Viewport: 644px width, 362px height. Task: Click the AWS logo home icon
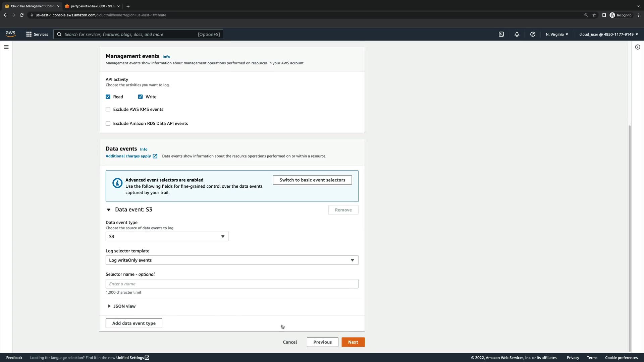10,34
